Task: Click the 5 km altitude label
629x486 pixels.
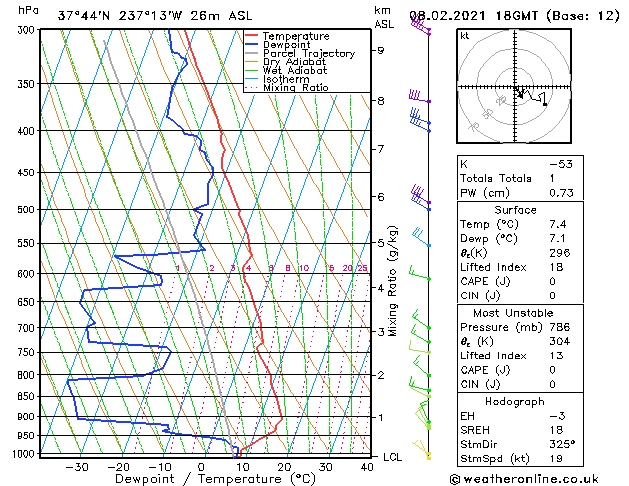Action: click(380, 243)
